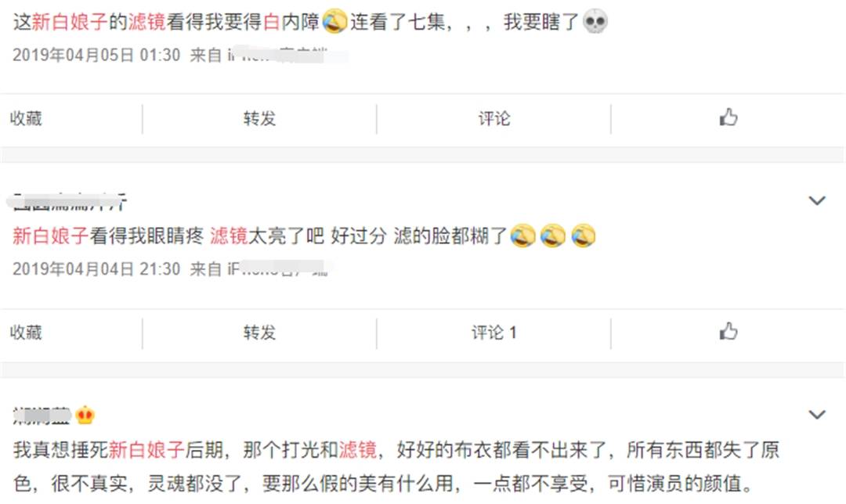This screenshot has height=504, width=846.
Task: Click 转发 under the first post
Action: pos(259,118)
